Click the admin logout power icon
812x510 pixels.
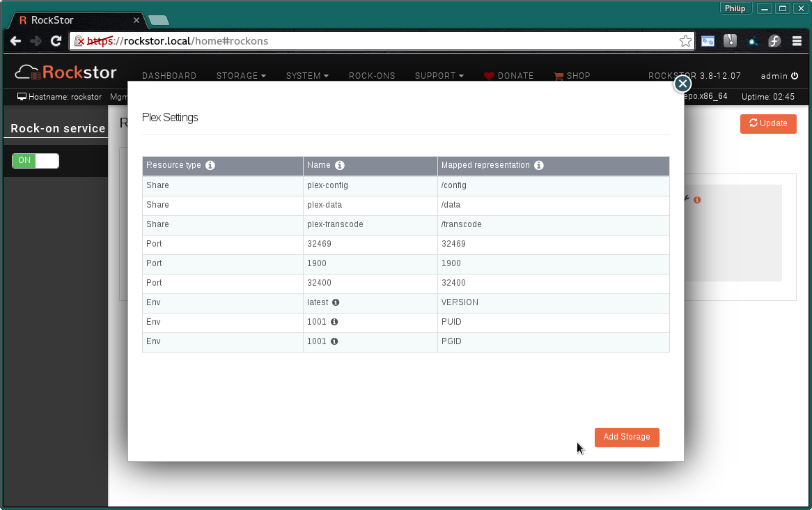tap(795, 76)
